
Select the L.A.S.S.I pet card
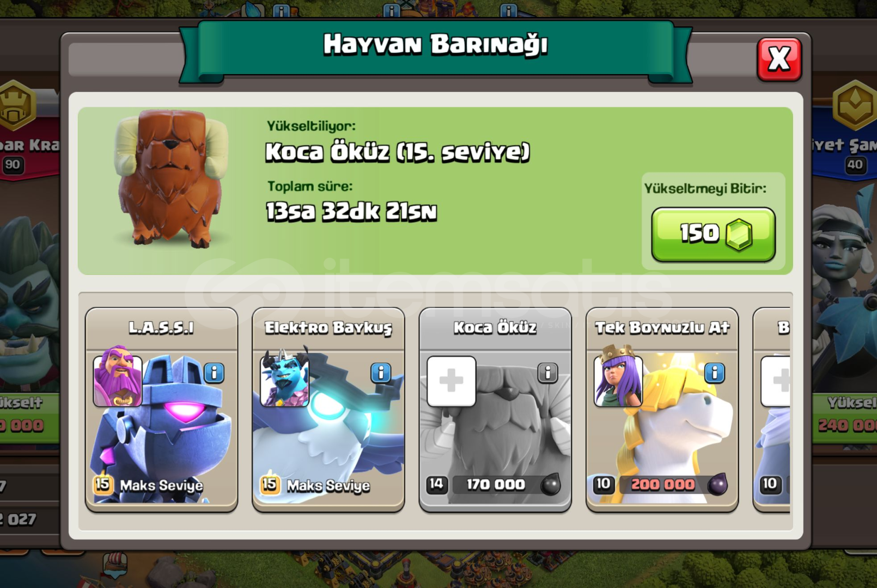[161, 409]
